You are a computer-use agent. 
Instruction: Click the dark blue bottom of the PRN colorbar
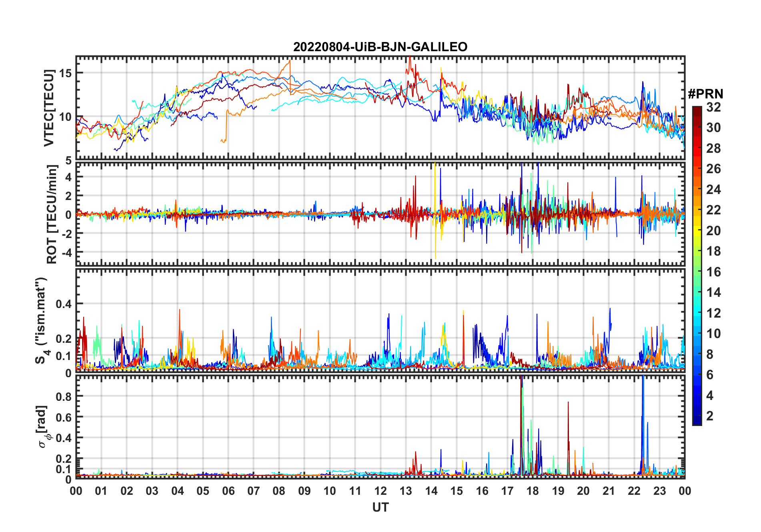[x=697, y=420]
